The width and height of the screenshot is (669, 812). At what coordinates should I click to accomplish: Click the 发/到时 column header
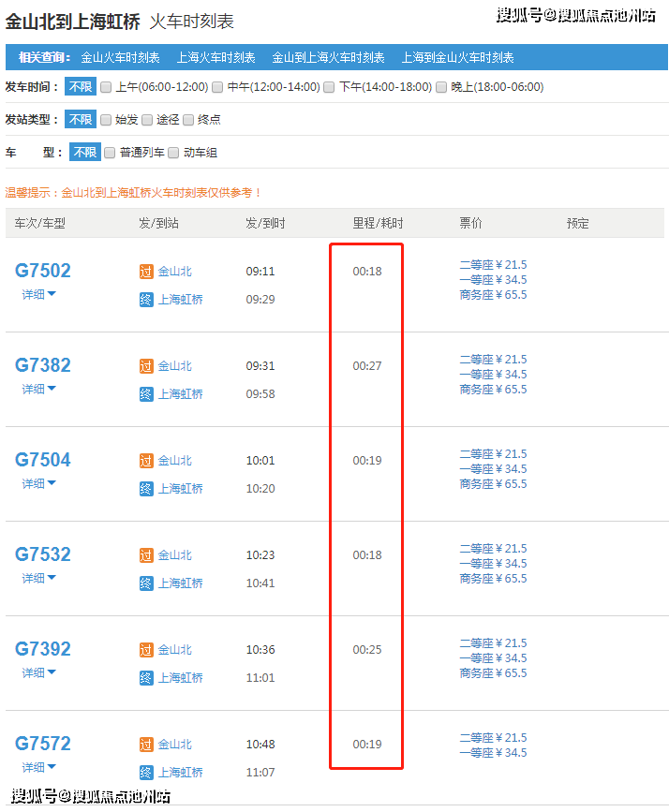[265, 223]
